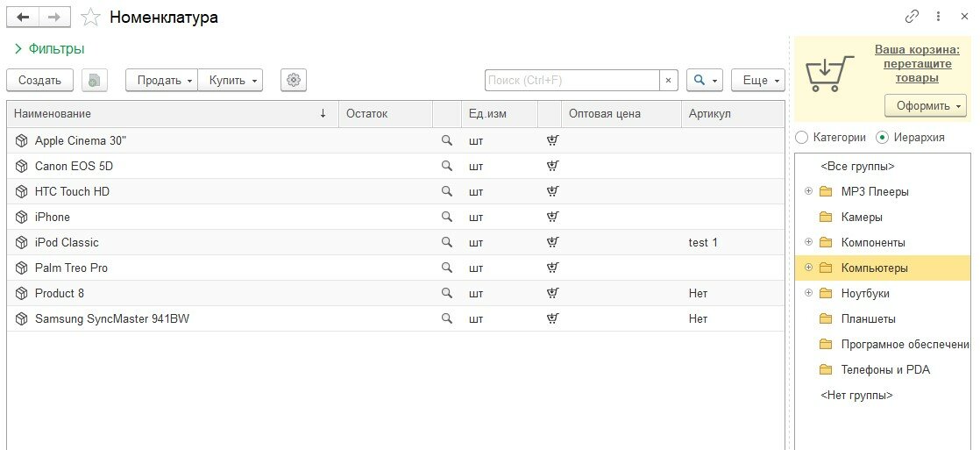The image size is (980, 450).
Task: Click the Ваша корзина link
Action: pyautogui.click(x=917, y=63)
